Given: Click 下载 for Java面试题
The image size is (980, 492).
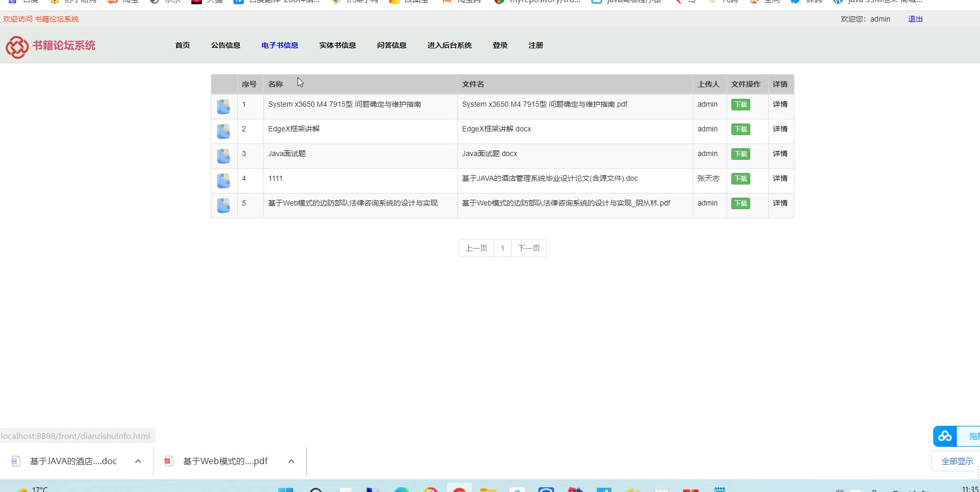Looking at the screenshot, I should (x=740, y=154).
